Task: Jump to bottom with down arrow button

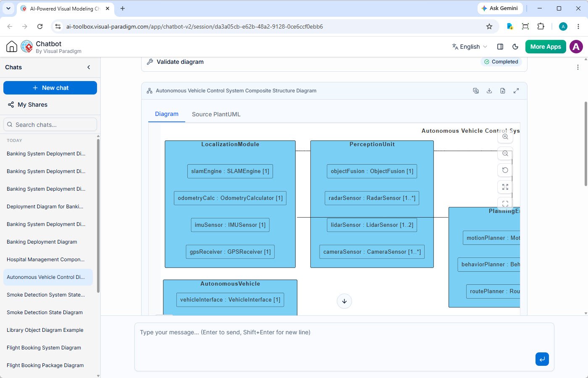Action: click(x=344, y=301)
